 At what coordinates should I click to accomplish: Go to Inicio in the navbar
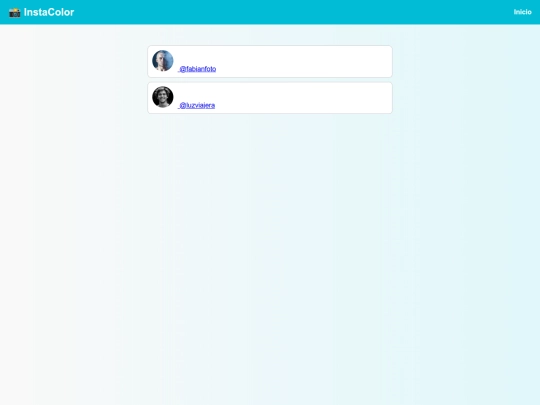click(522, 12)
